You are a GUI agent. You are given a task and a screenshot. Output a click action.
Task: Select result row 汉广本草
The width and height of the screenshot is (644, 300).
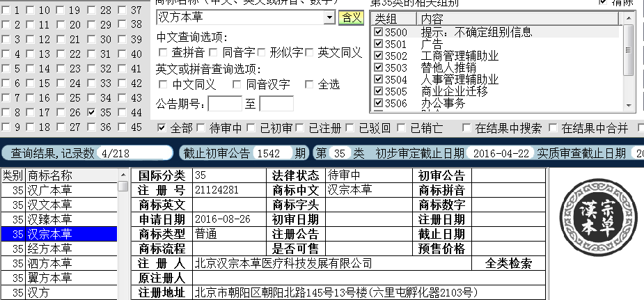(59, 190)
